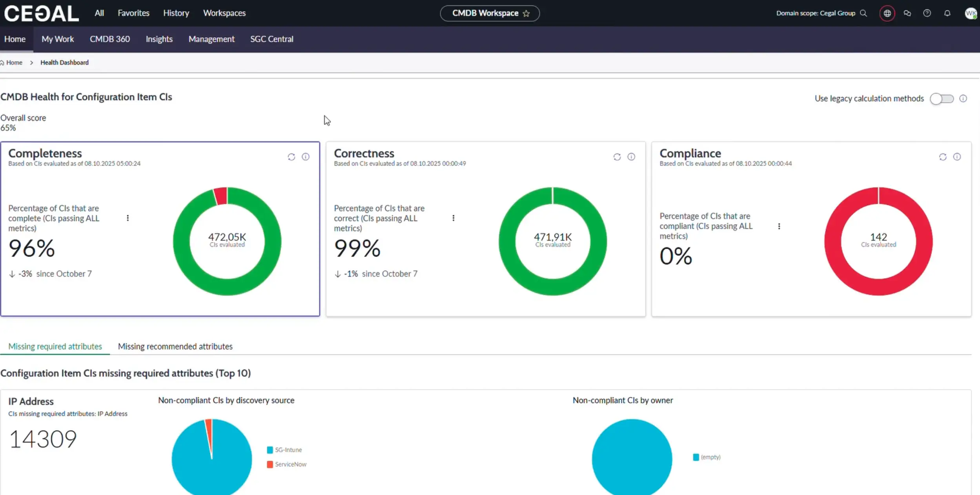Screen dimensions: 980x495
Task: Open Completeness metric three-dot menu
Action: (x=128, y=218)
